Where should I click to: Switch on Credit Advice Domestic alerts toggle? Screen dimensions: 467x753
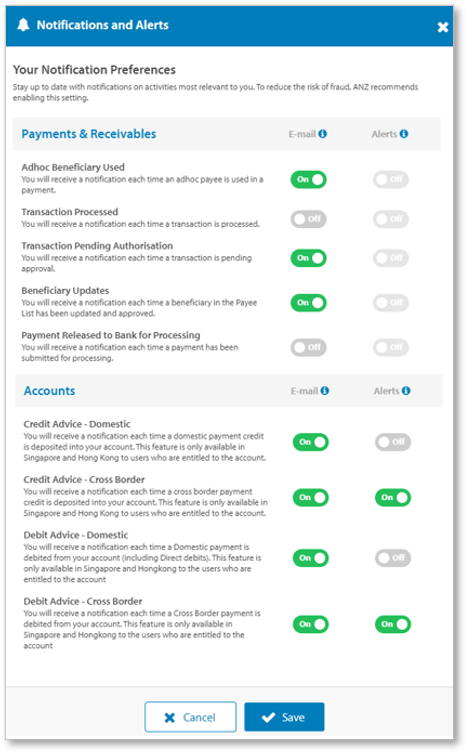(393, 442)
